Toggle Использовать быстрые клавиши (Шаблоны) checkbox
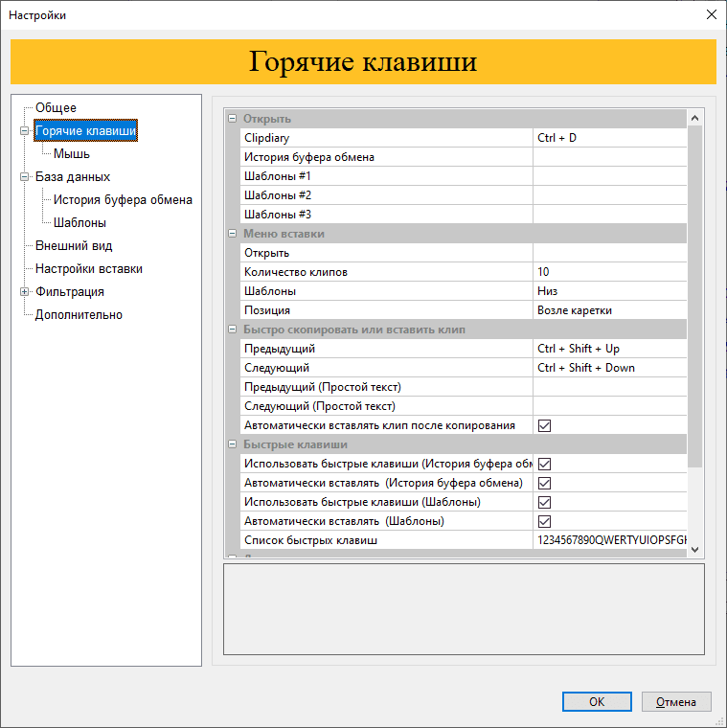The width and height of the screenshot is (727, 728). (544, 502)
